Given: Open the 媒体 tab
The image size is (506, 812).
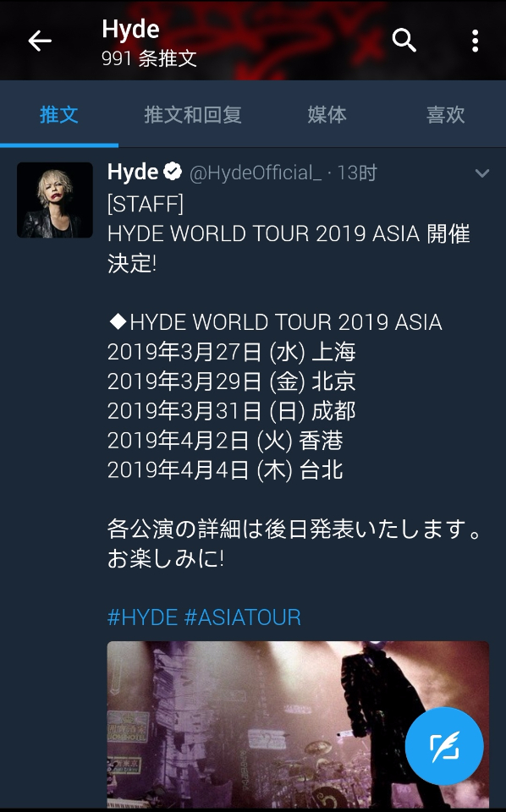Looking at the screenshot, I should click(327, 114).
